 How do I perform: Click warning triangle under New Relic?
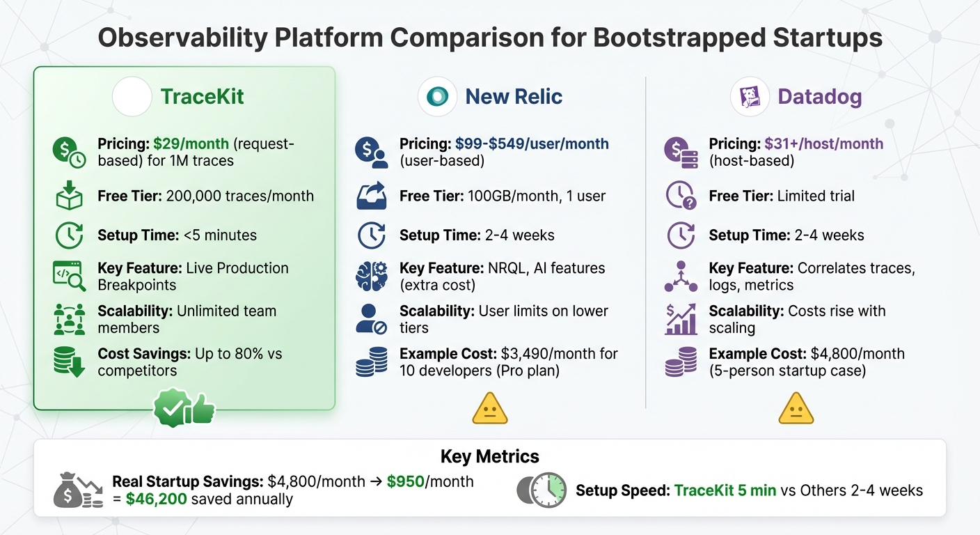point(489,409)
